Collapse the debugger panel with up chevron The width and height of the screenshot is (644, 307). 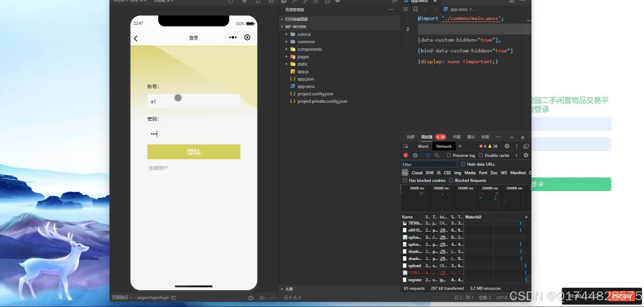(x=512, y=137)
